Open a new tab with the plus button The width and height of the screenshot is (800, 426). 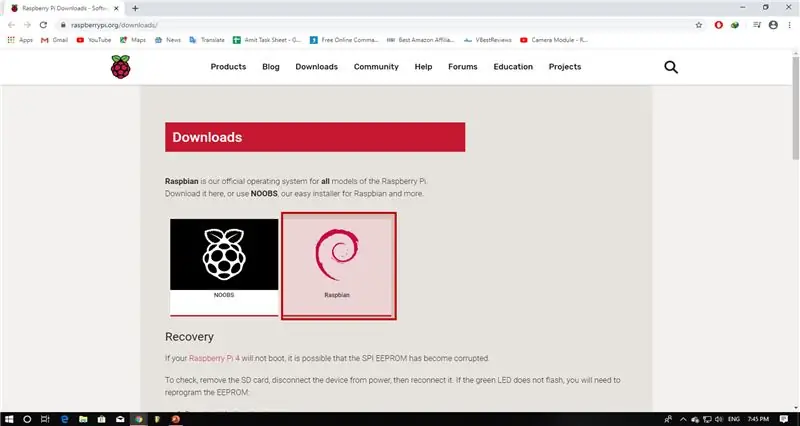click(135, 8)
